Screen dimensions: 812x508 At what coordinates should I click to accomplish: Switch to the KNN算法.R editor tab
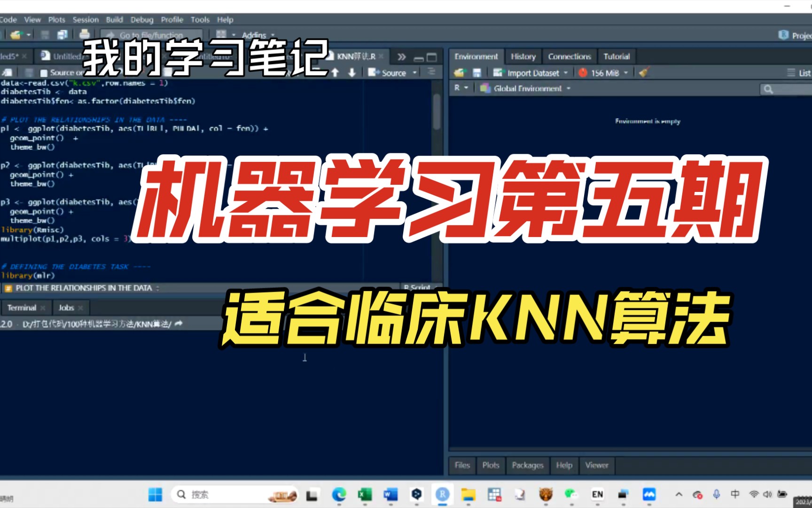[x=356, y=56]
